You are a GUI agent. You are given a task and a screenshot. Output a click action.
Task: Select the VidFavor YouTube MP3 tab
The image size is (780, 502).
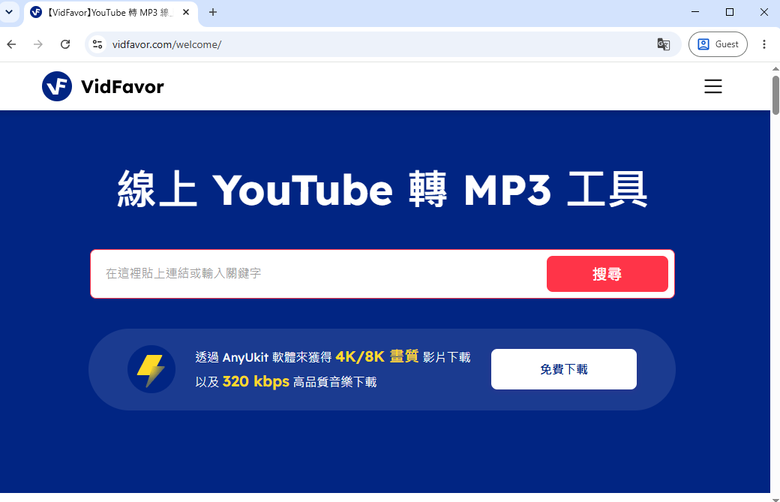point(110,12)
